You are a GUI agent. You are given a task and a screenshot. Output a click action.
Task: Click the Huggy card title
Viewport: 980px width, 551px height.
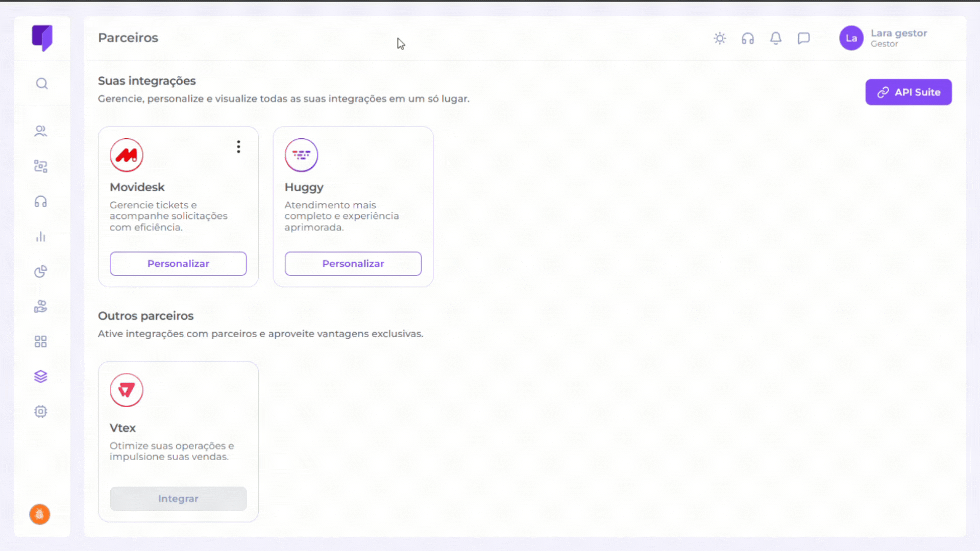click(x=304, y=187)
